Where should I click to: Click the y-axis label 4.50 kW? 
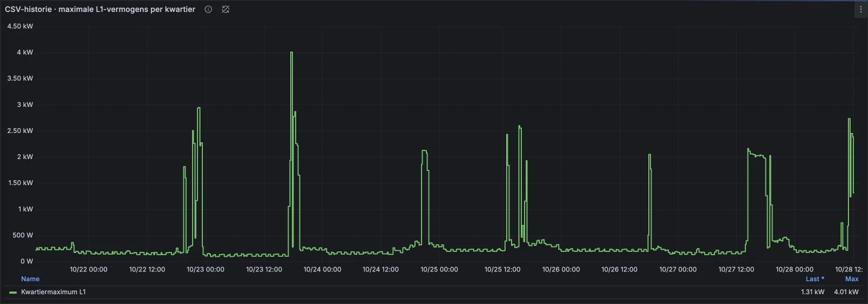pos(20,26)
